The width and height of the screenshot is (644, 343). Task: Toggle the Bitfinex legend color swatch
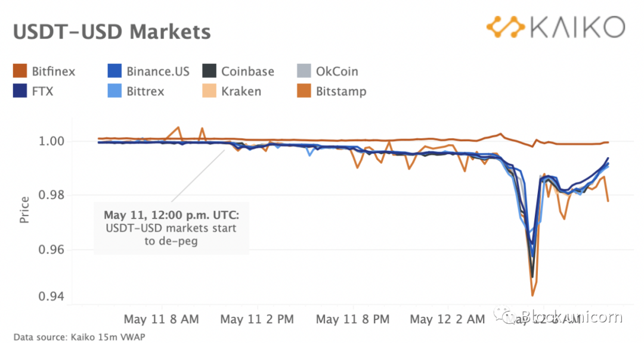coord(21,72)
